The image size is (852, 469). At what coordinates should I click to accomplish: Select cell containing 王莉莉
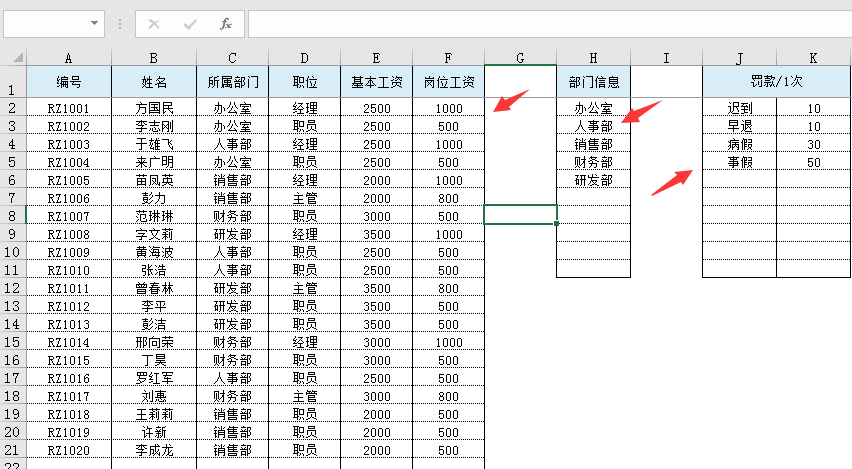pyautogui.click(x=154, y=414)
